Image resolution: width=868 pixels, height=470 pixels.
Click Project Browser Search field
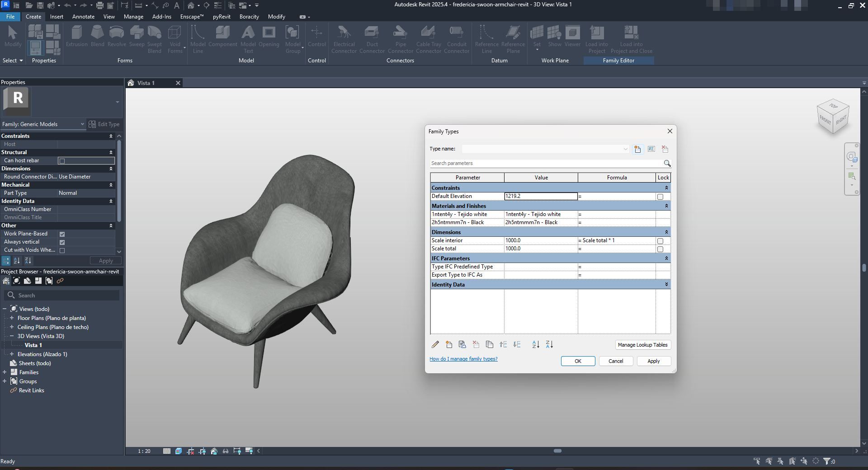tap(62, 296)
